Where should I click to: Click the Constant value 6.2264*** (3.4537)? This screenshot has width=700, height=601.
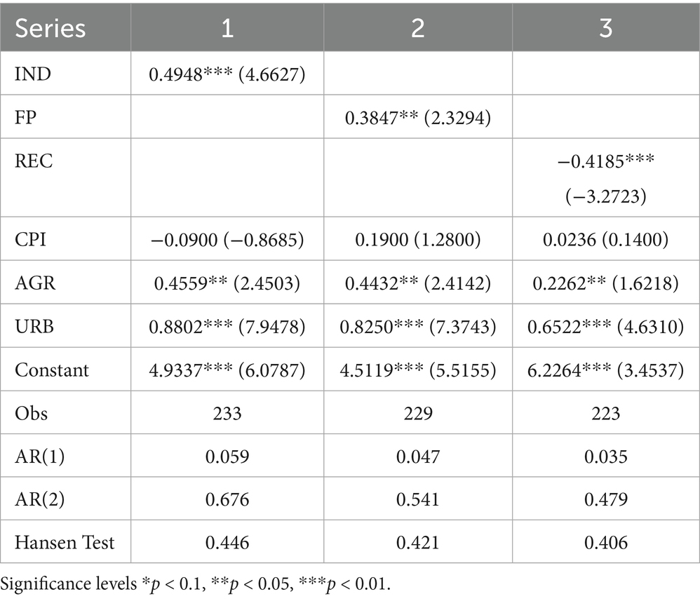[x=606, y=370]
